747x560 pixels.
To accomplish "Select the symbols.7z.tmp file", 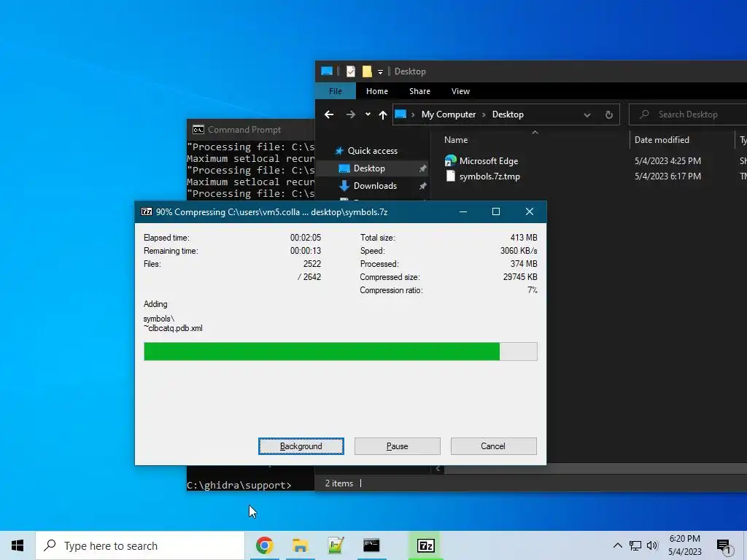I will click(489, 176).
